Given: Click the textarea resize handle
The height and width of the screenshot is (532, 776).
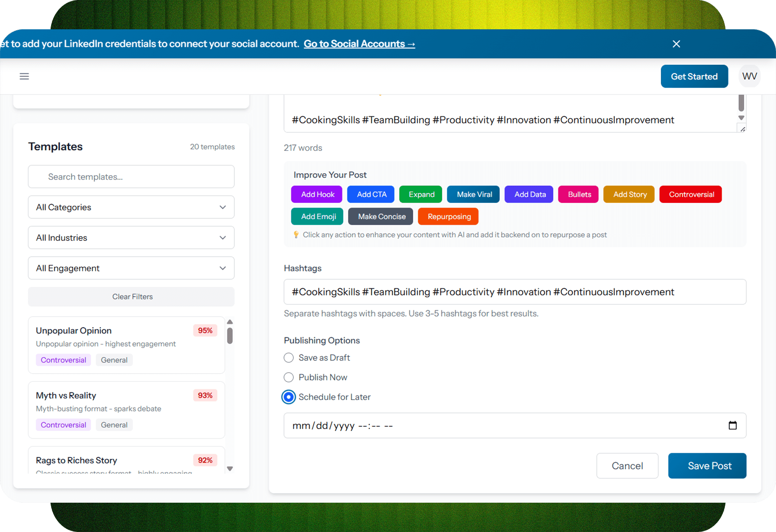Looking at the screenshot, I should click(743, 129).
